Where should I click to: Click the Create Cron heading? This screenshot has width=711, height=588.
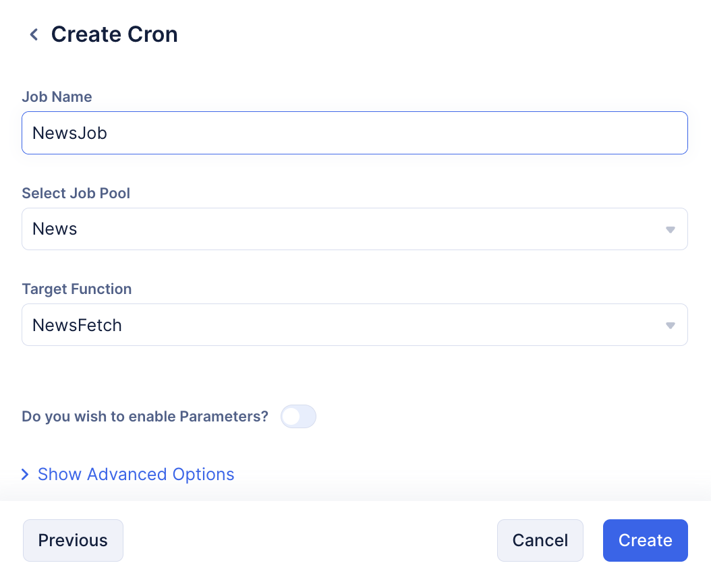tap(114, 34)
